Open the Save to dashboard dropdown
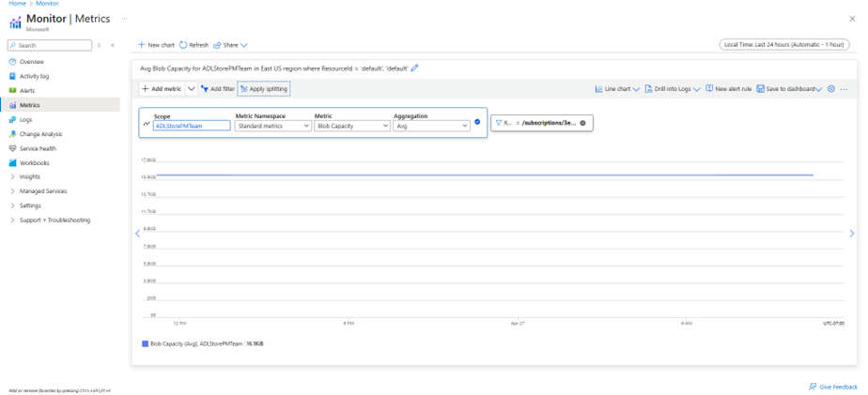Image resolution: width=868 pixels, height=395 pixels. point(789,88)
